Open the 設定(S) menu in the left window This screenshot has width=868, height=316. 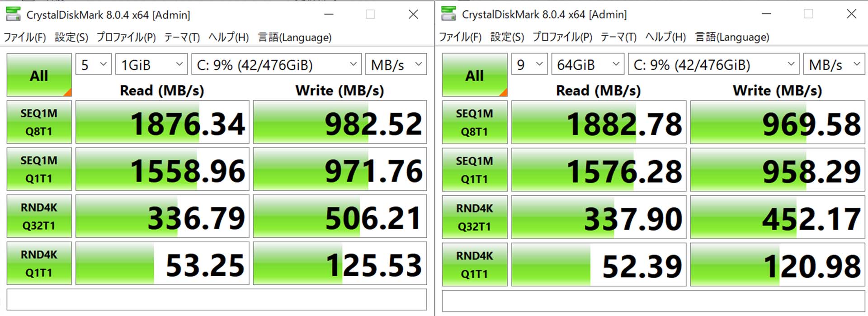[x=71, y=37]
